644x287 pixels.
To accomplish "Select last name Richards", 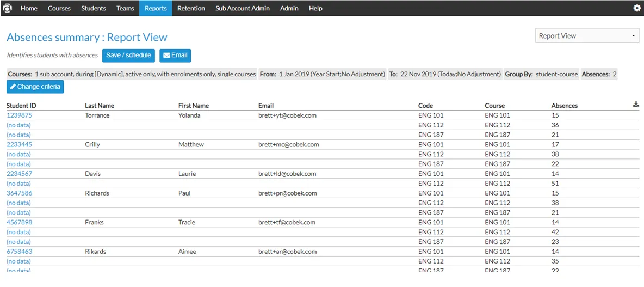I will tap(97, 193).
